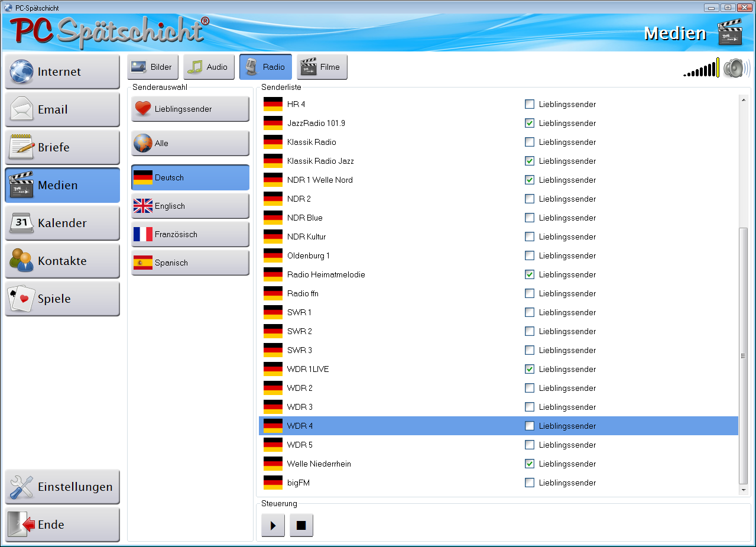Click the German flag beside NDR 2

pyautogui.click(x=273, y=199)
